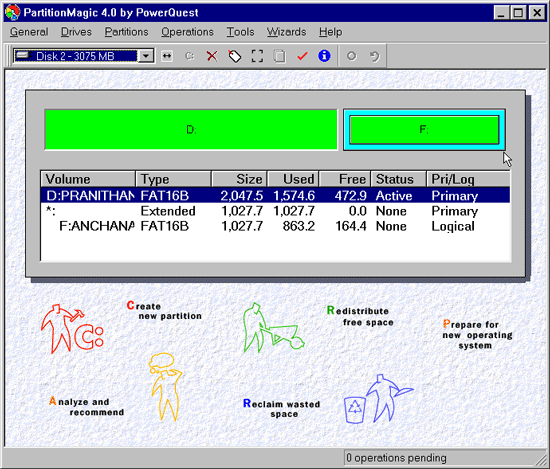Click the 1,574.6 used value

(294, 196)
